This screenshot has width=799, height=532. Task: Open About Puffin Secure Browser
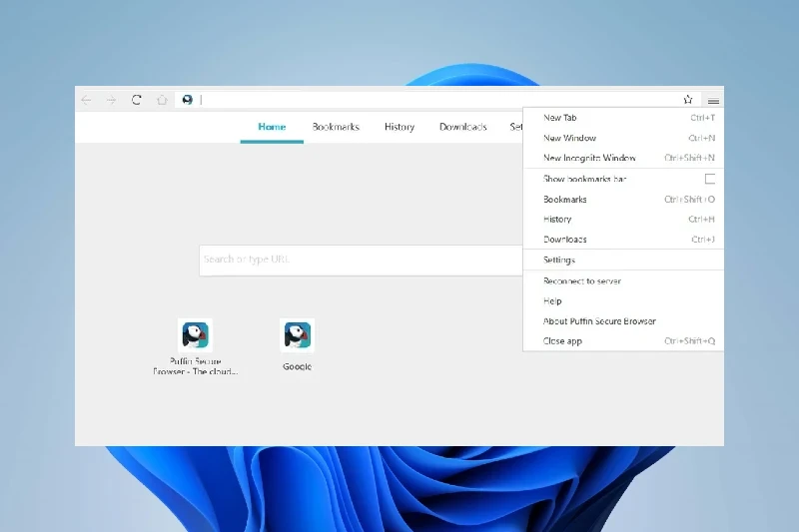click(x=599, y=321)
